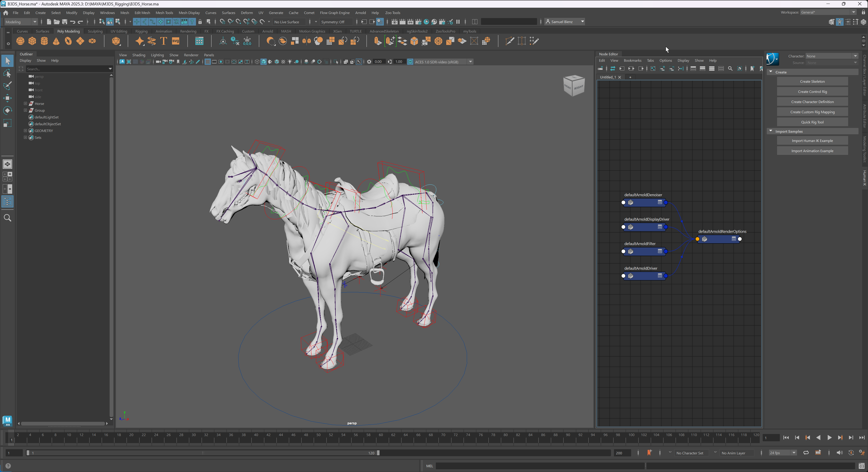Toggle the viewport grid display

coord(208,62)
